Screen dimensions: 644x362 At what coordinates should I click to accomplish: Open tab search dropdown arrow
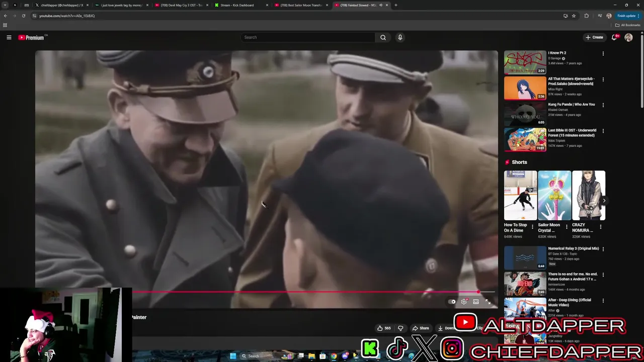[5, 5]
